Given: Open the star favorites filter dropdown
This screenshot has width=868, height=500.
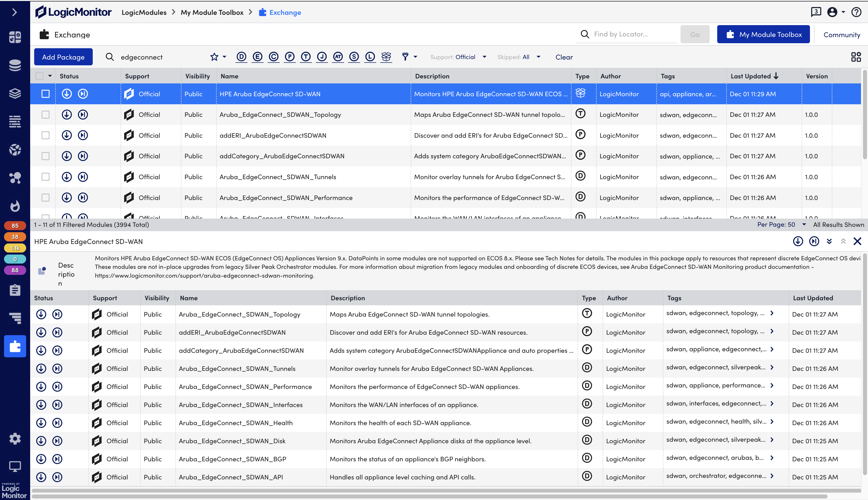Looking at the screenshot, I should pyautogui.click(x=218, y=57).
